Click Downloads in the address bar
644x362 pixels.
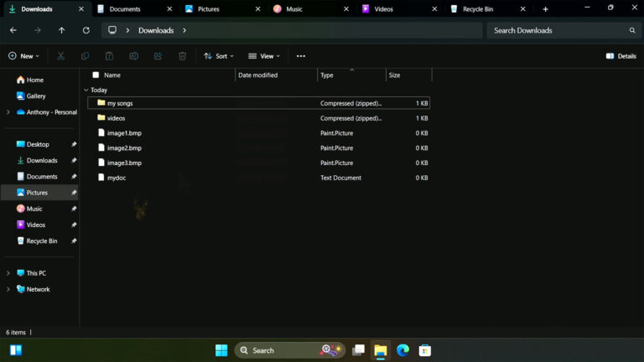[x=156, y=30]
